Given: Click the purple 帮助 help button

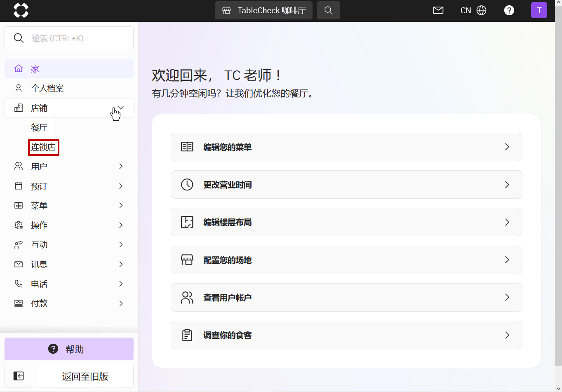Looking at the screenshot, I should 69,349.
